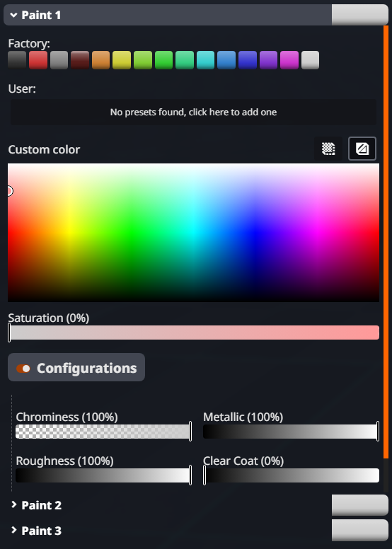Click the Chrominess slider track
The image size is (392, 549).
[103, 432]
